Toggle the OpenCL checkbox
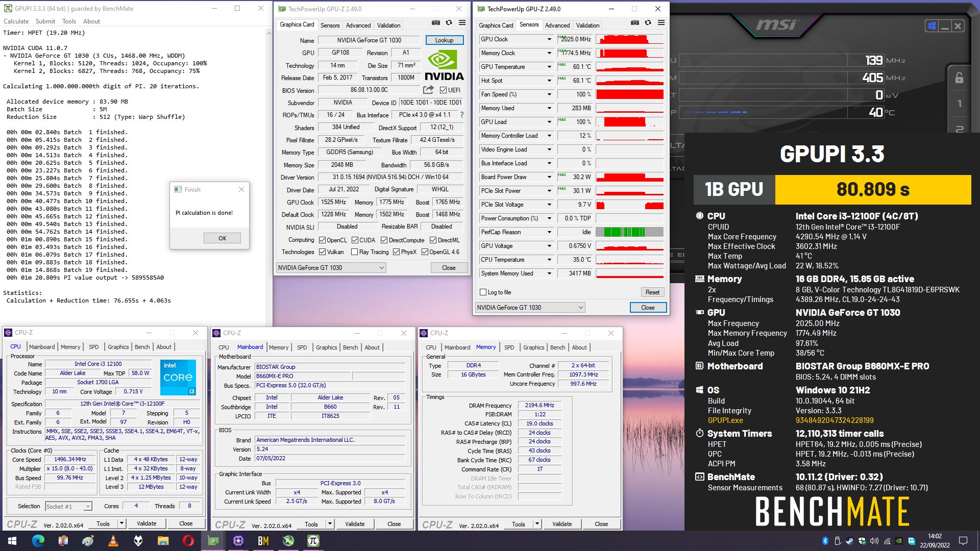980x551 pixels. point(322,240)
